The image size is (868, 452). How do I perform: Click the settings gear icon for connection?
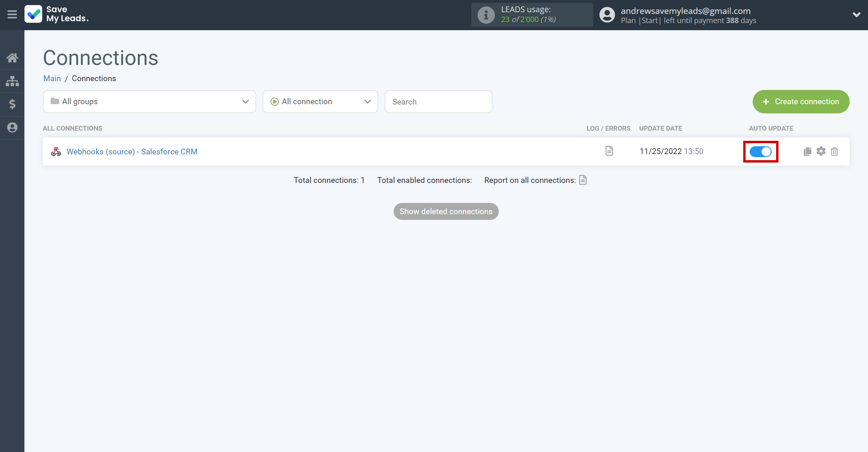click(x=821, y=151)
